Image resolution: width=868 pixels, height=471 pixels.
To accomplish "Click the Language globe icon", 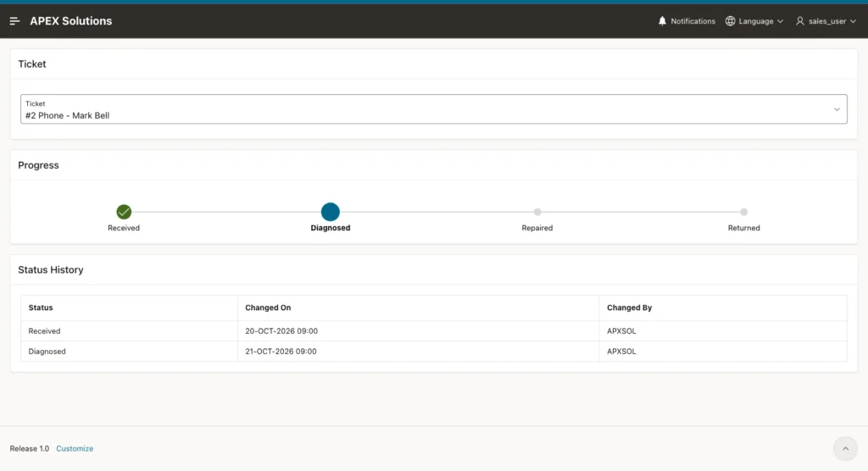I will pyautogui.click(x=730, y=21).
